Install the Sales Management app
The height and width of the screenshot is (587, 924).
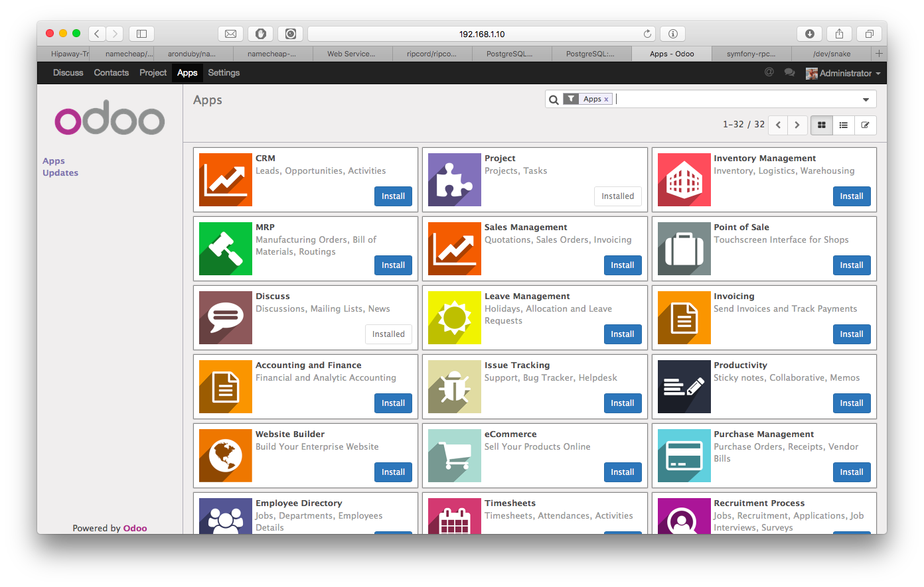pos(622,265)
